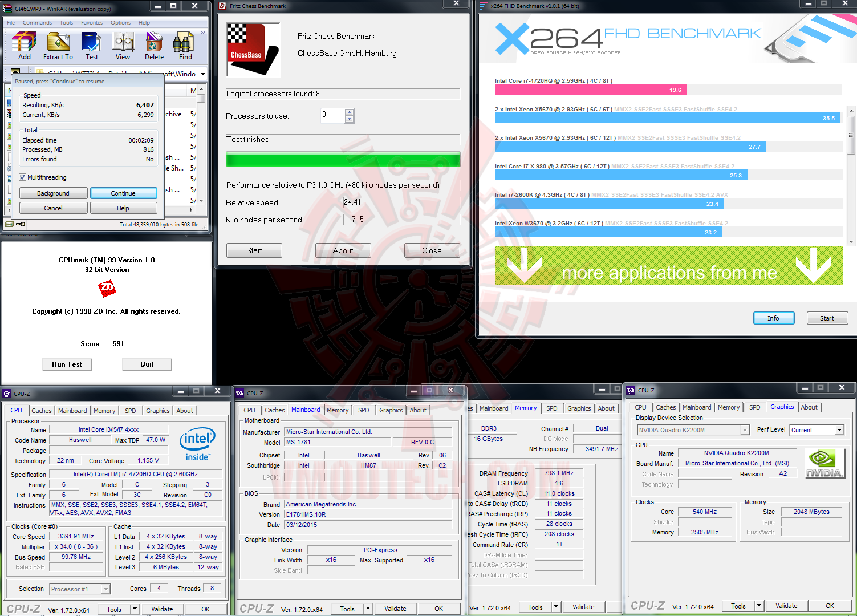
Task: Click the Intel Inside logo in CPU-Z
Action: tap(197, 444)
